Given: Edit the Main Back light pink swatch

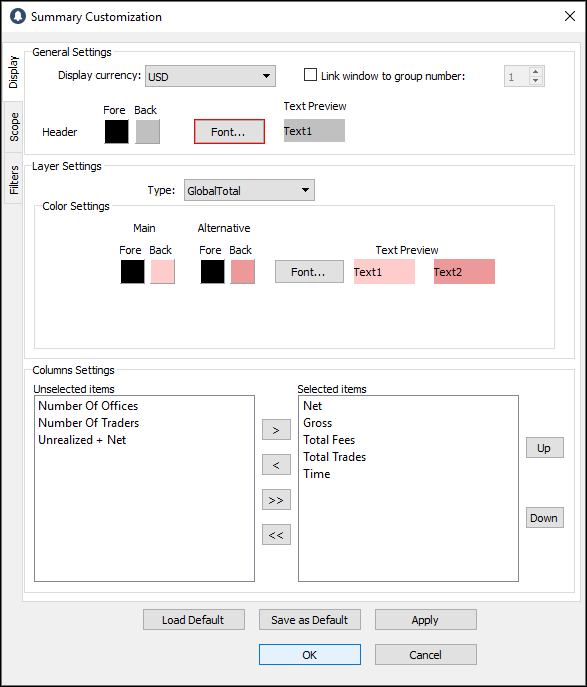Looking at the screenshot, I should (x=163, y=272).
